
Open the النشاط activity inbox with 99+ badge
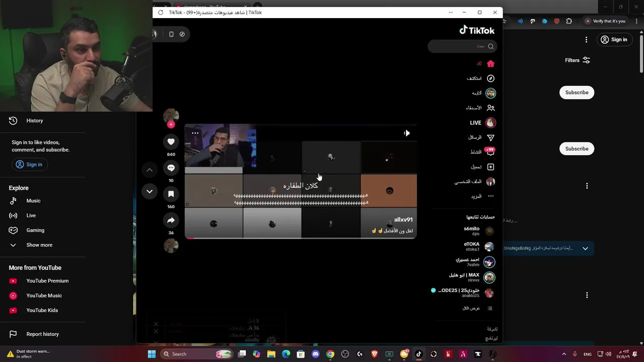coord(482,152)
